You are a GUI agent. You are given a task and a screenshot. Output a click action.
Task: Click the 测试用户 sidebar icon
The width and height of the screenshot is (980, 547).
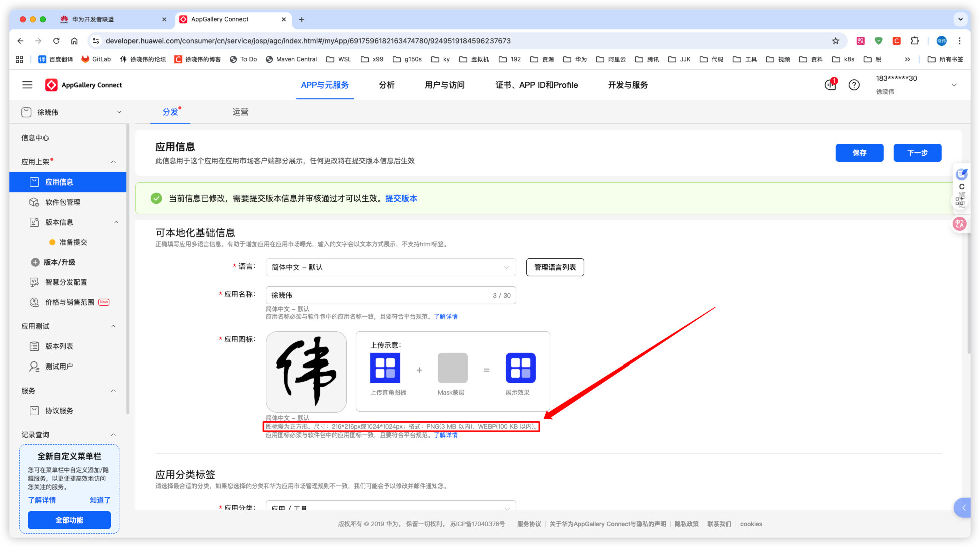(x=34, y=367)
